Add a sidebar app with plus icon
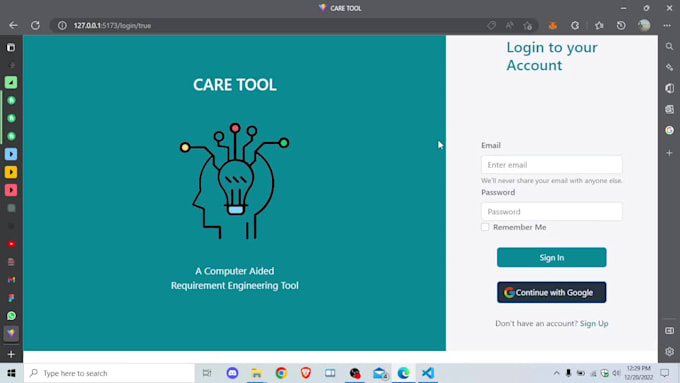680x383 pixels. tap(669, 153)
